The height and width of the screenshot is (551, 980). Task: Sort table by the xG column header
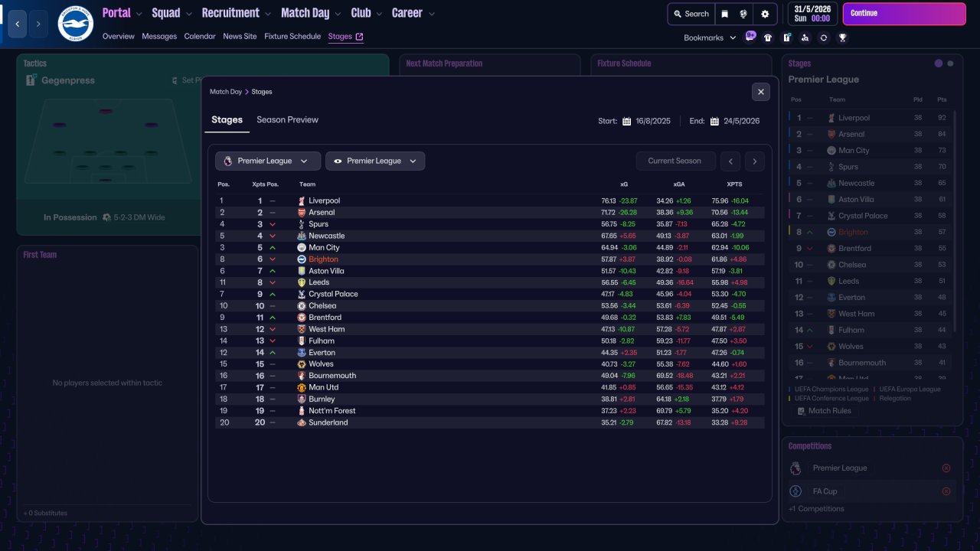tap(624, 184)
